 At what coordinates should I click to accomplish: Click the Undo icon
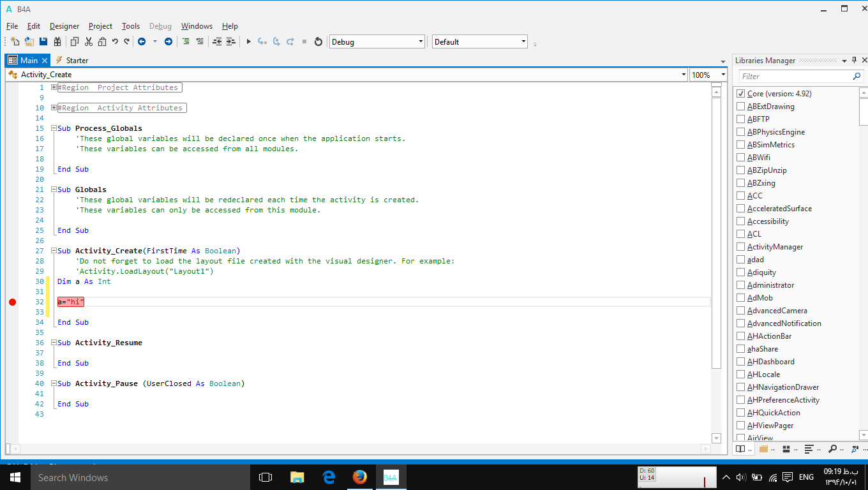coord(115,41)
